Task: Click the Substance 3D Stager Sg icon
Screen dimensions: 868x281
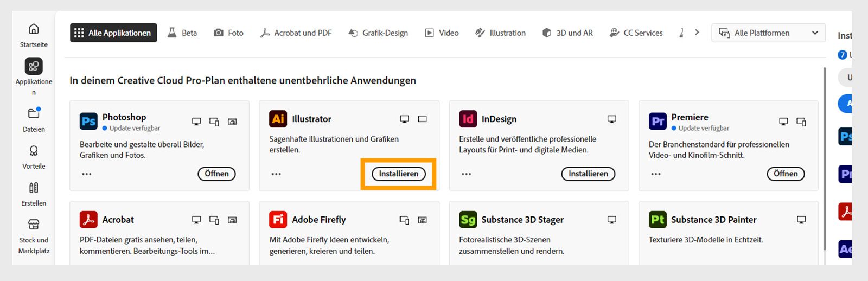Action: coord(468,220)
